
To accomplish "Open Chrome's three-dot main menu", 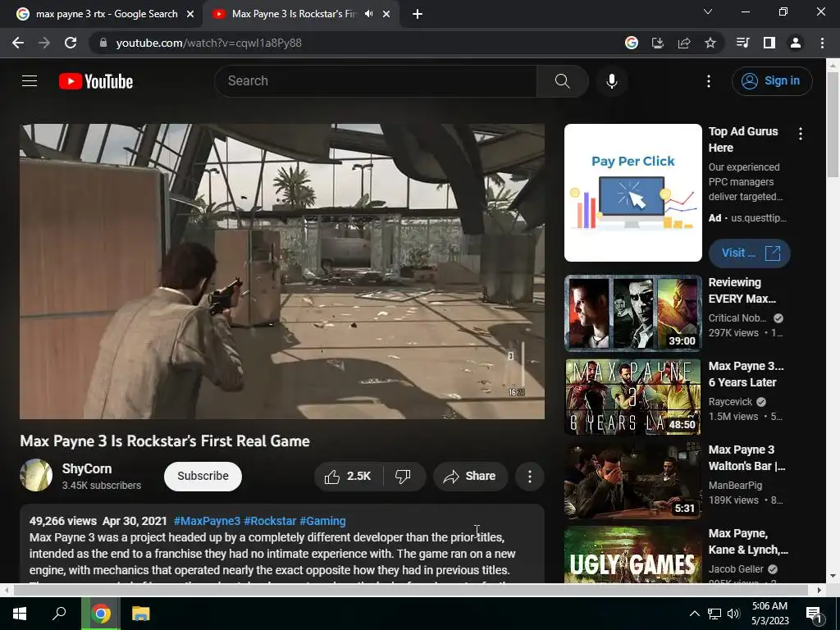I will (x=822, y=43).
